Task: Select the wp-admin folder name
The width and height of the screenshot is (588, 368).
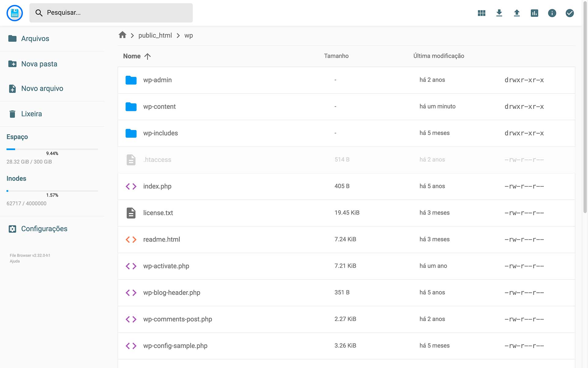Action: tap(157, 80)
